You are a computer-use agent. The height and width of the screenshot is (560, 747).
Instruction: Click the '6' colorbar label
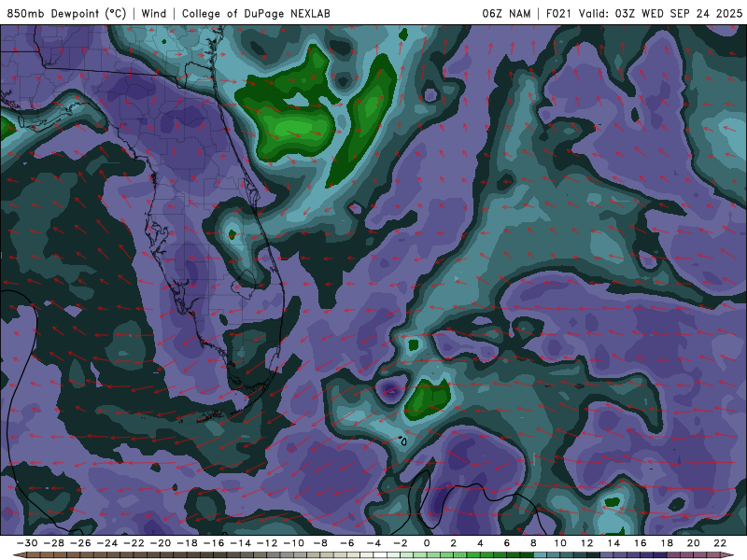[x=507, y=543]
